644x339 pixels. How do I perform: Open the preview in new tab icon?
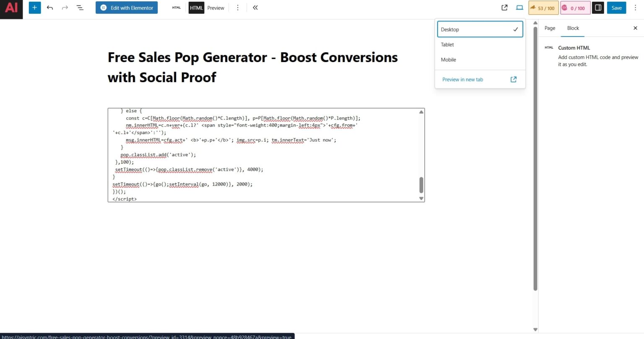(504, 8)
